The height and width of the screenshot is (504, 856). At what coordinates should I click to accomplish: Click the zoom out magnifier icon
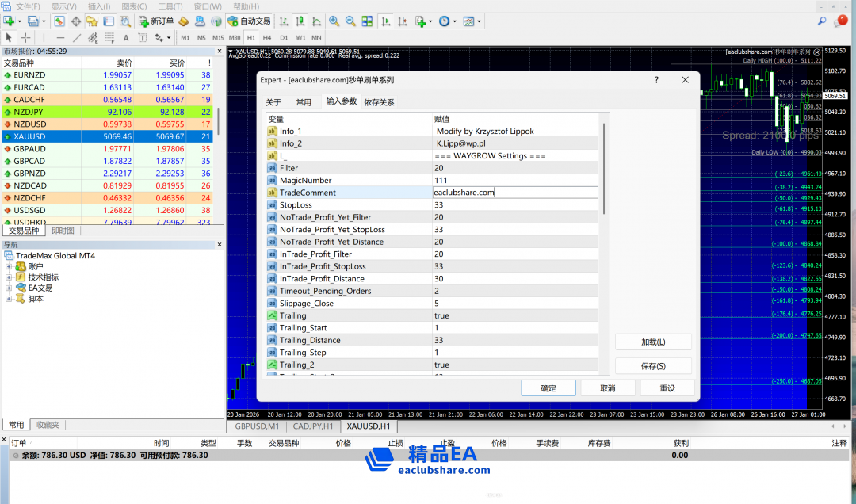350,21
